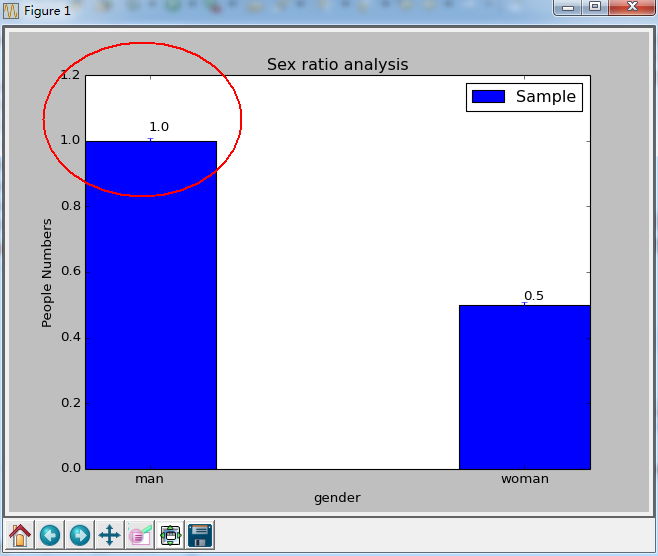Click the 'gender' axis title
Viewport: 658px width, 556px height.
tap(337, 498)
